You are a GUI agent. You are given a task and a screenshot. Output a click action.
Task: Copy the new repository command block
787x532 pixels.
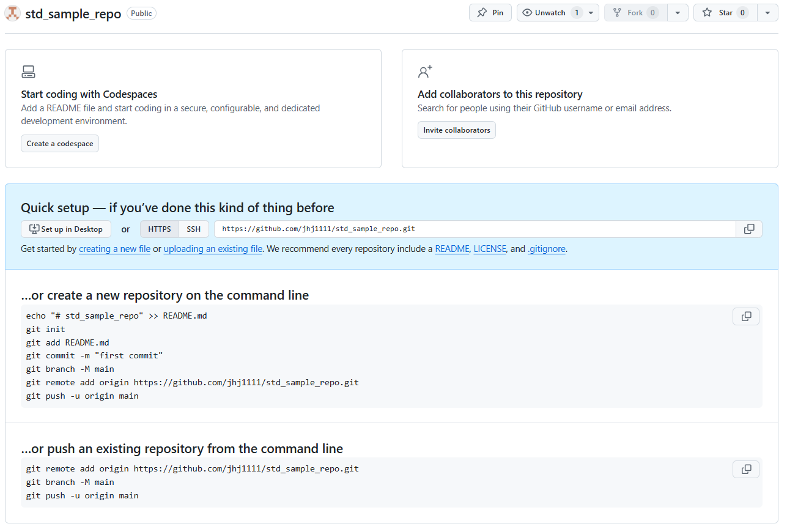746,317
